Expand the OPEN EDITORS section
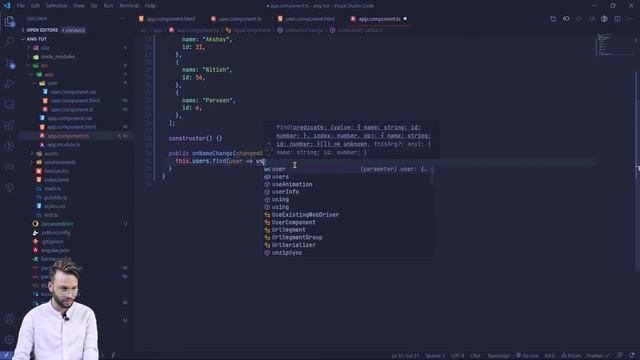This screenshot has height=360, width=640. click(x=76, y=30)
